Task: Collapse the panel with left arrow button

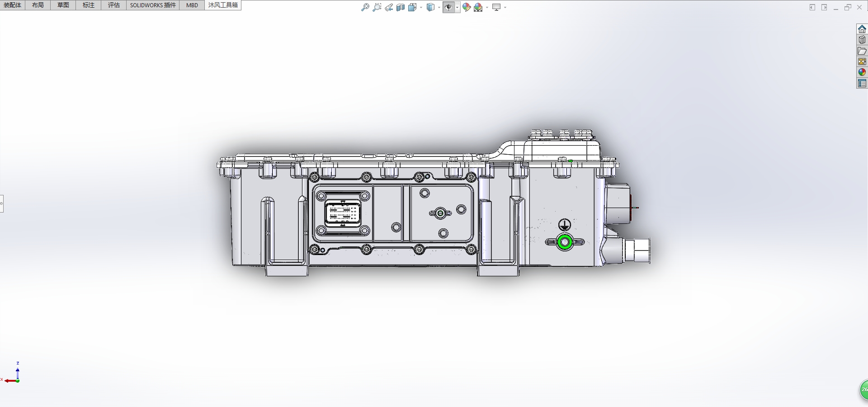Action: click(812, 7)
